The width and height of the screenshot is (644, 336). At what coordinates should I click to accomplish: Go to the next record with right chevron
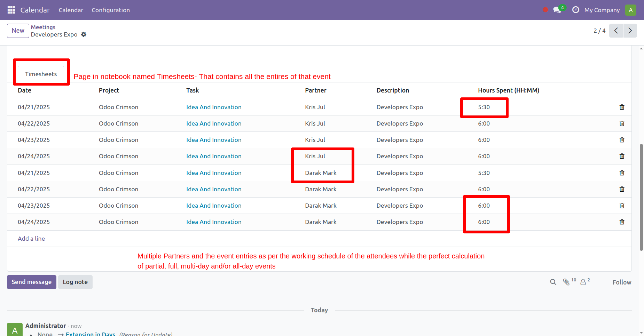630,31
